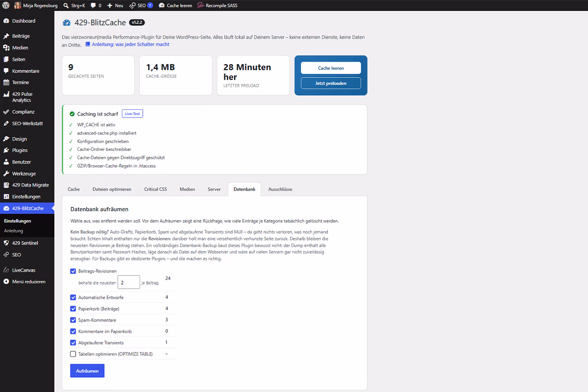Image resolution: width=588 pixels, height=392 pixels.
Task: Click the Dashboard gauge icon in sidebar
Action: click(x=6, y=21)
